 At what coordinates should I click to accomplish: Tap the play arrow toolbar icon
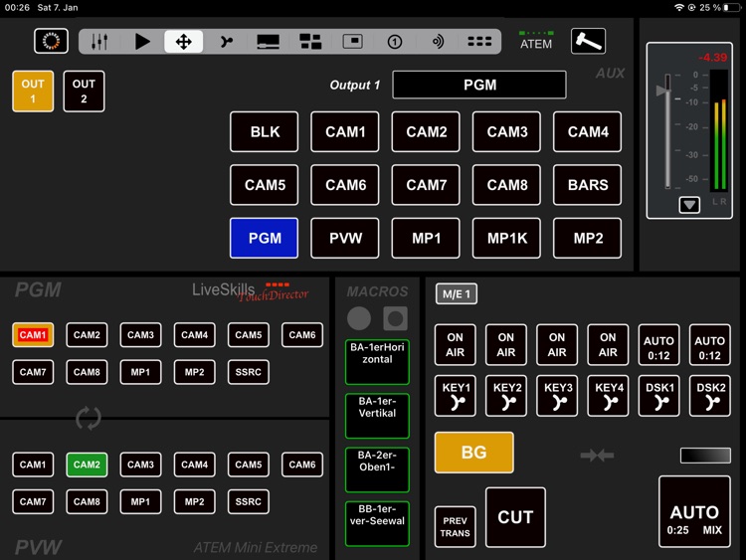(142, 42)
